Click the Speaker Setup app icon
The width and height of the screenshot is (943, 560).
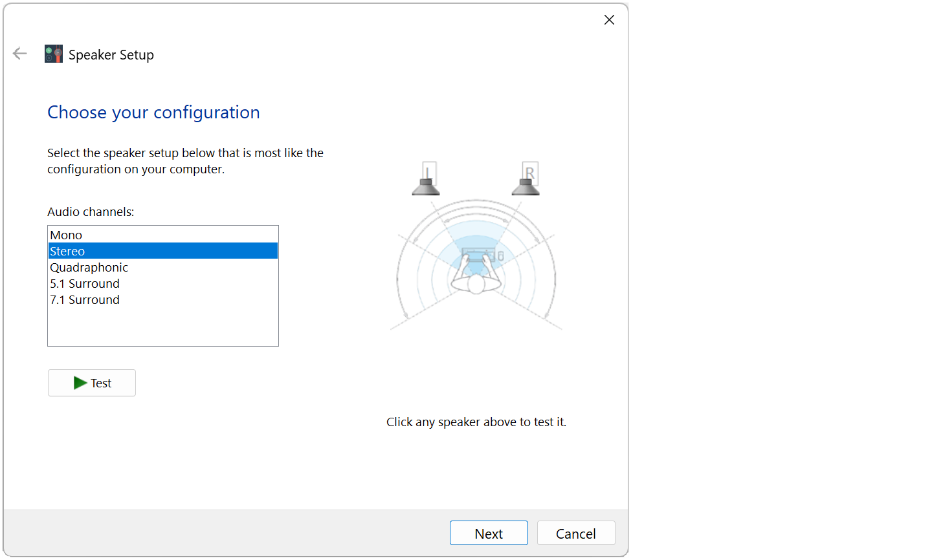[x=54, y=54]
